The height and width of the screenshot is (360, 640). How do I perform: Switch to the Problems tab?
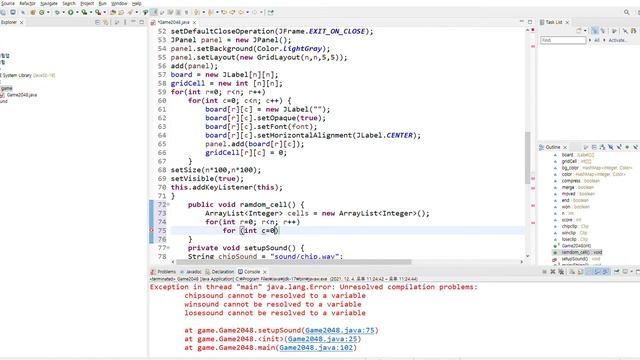click(x=163, y=271)
